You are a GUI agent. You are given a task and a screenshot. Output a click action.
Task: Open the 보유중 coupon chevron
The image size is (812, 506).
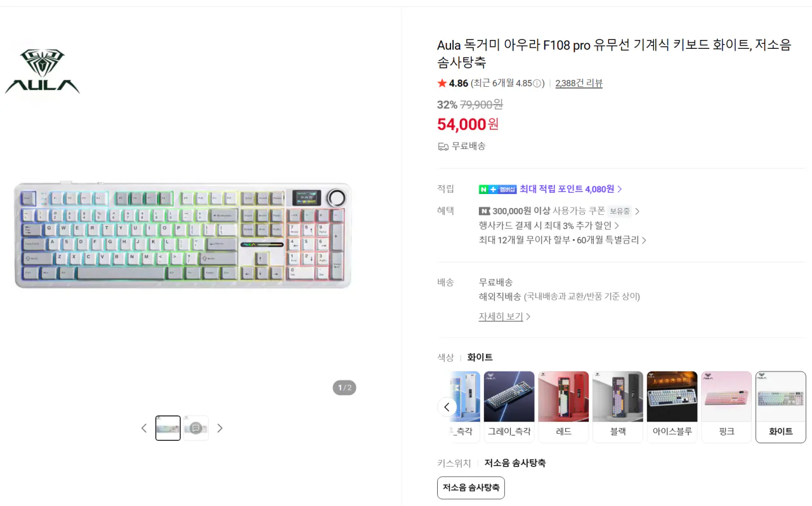point(636,211)
